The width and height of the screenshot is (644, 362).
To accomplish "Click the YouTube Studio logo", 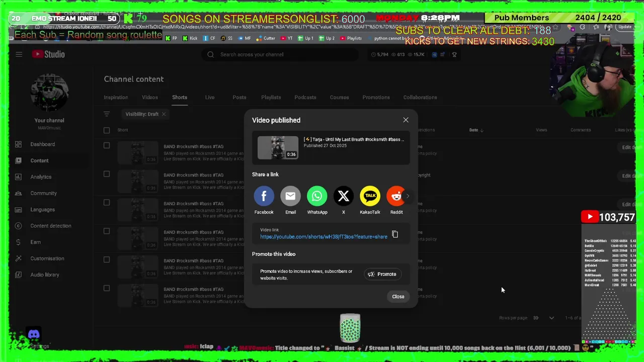I will [x=49, y=54].
